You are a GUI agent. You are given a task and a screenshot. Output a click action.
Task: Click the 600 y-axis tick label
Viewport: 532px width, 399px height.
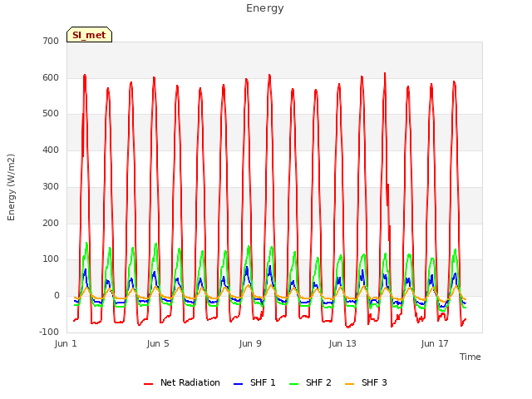(51, 77)
